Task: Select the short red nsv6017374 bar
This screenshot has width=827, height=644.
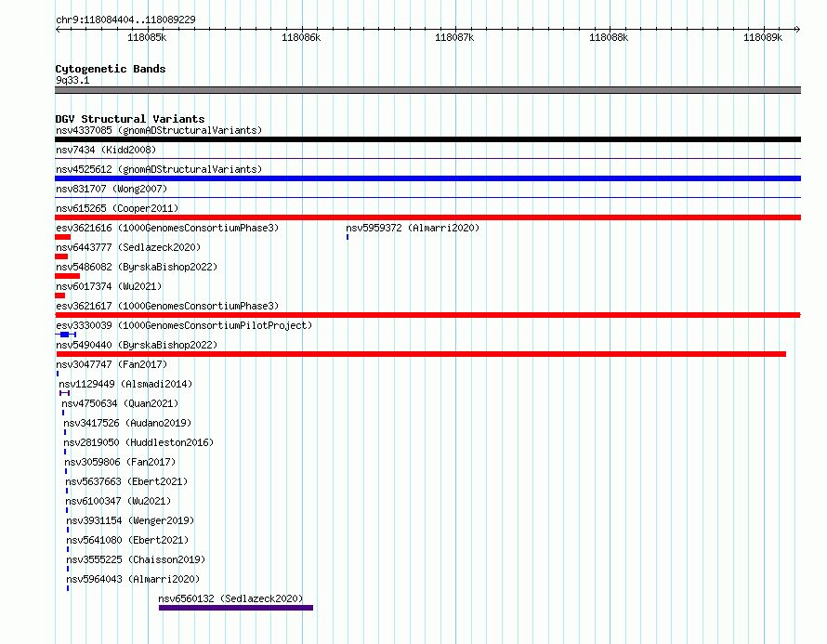Action: click(60, 296)
